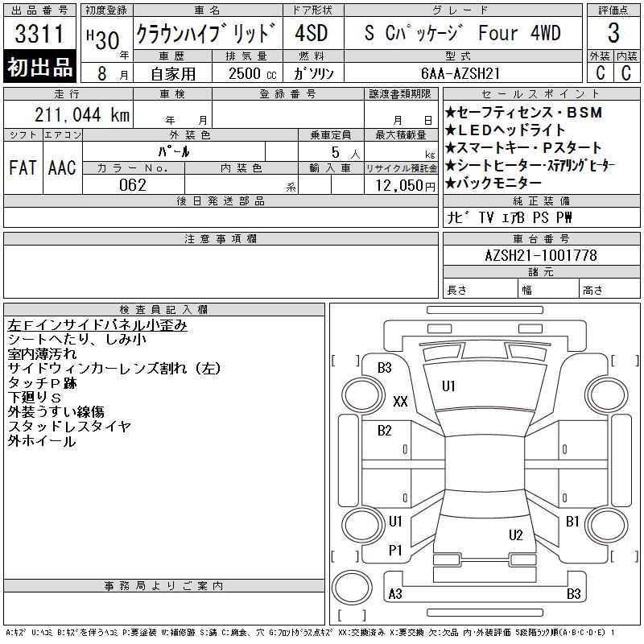Viewport: 644px width, 644px height.
Task: Select the U2 mark on the trunk
Action: coord(516,535)
